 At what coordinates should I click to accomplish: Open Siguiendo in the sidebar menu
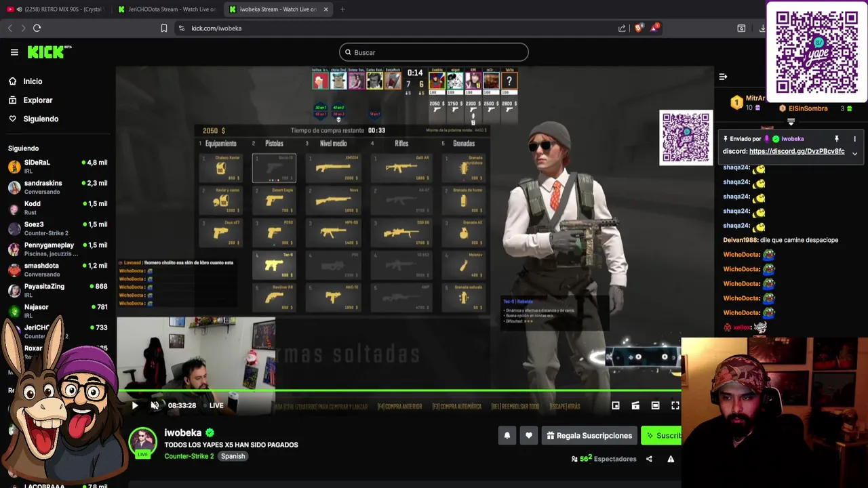[x=41, y=119]
